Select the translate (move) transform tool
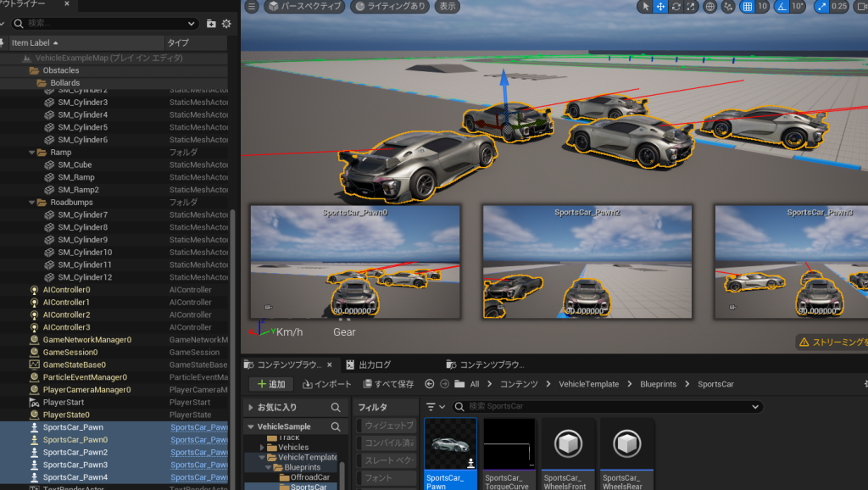868x490 pixels. (x=660, y=7)
